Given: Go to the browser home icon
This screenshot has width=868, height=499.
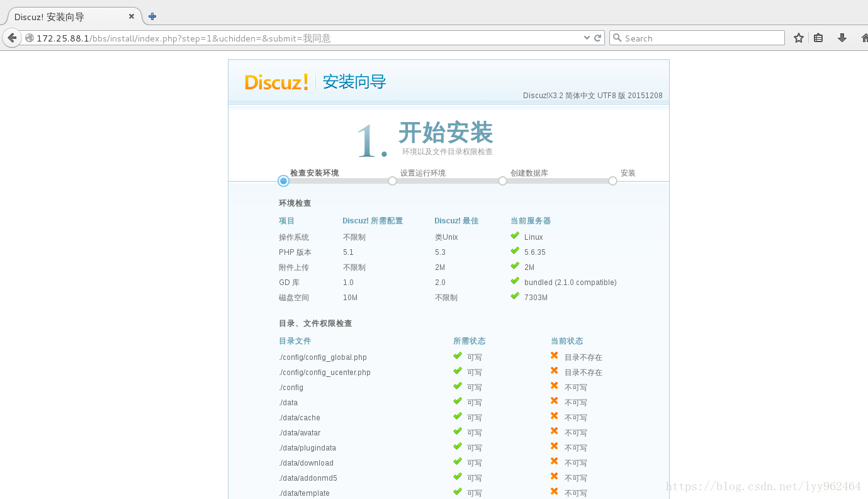Looking at the screenshot, I should click(x=864, y=38).
